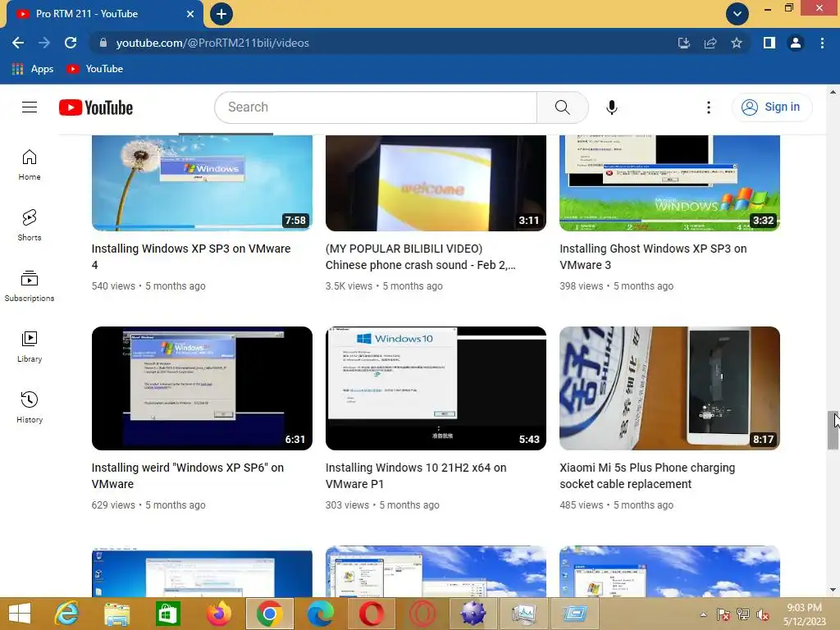Screen dimensions: 840x630
Task: Click scrollbar up arrow
Action: click(833, 92)
